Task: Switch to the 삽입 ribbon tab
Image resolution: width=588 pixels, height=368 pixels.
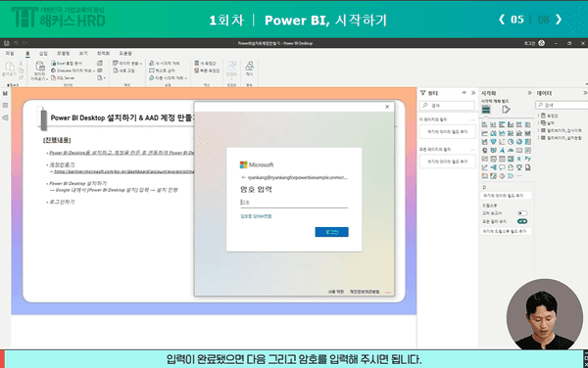Action: [43, 54]
